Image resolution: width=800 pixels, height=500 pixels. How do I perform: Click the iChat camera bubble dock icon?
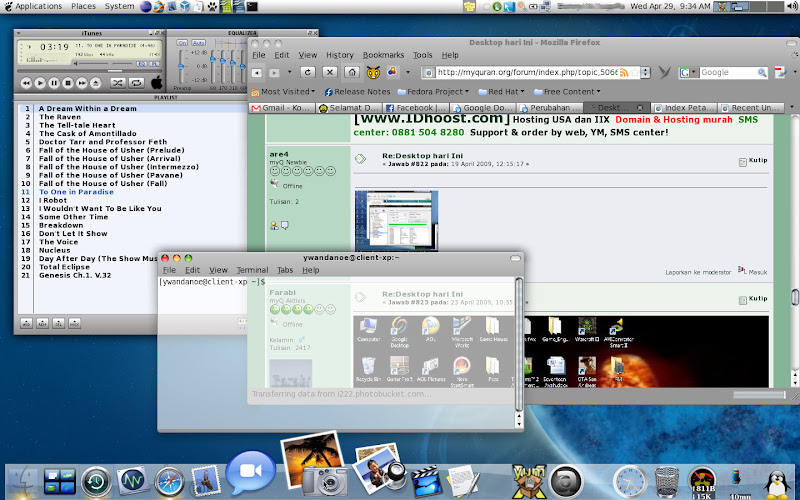pos(250,471)
